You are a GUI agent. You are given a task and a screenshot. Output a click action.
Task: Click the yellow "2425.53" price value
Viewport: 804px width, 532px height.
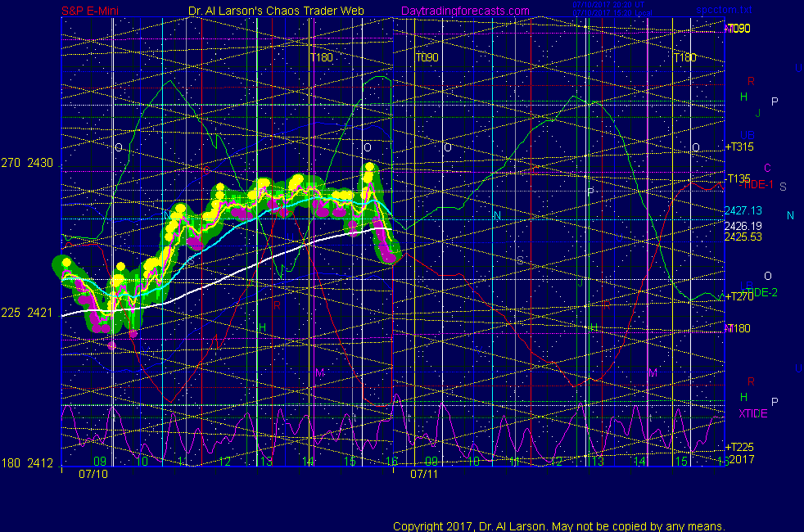pyautogui.click(x=743, y=237)
